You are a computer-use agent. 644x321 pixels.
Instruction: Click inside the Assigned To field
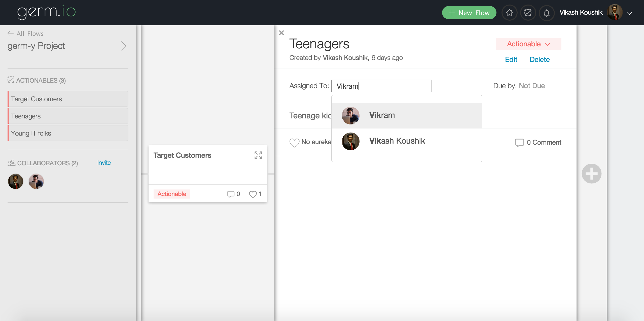[x=381, y=86]
